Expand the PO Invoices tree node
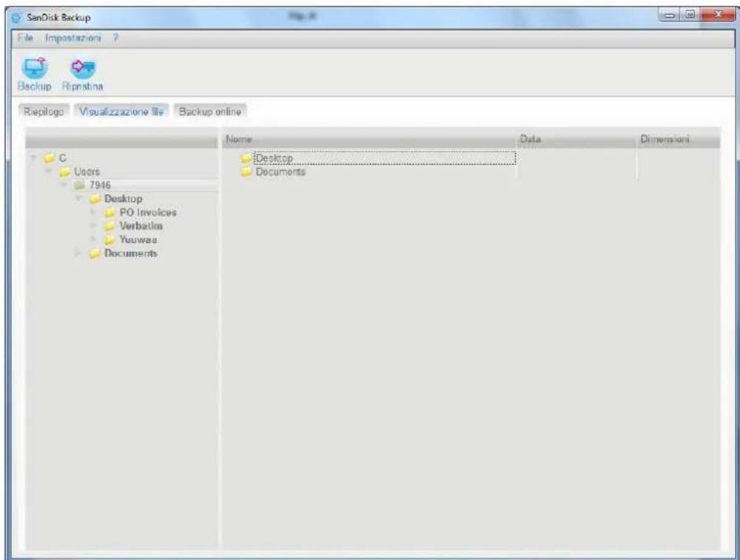740x560 pixels. pyautogui.click(x=93, y=212)
